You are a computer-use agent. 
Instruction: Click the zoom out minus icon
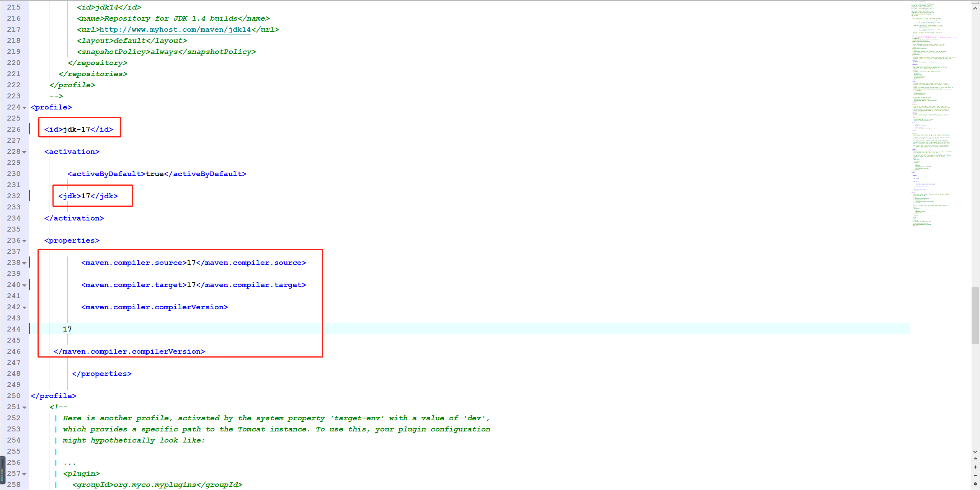click(x=975, y=476)
